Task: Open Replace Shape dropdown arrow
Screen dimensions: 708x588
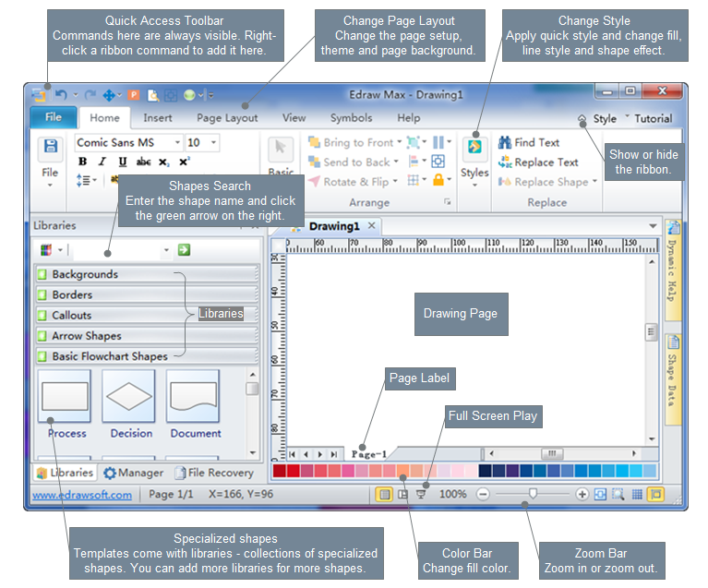Action: coord(594,181)
